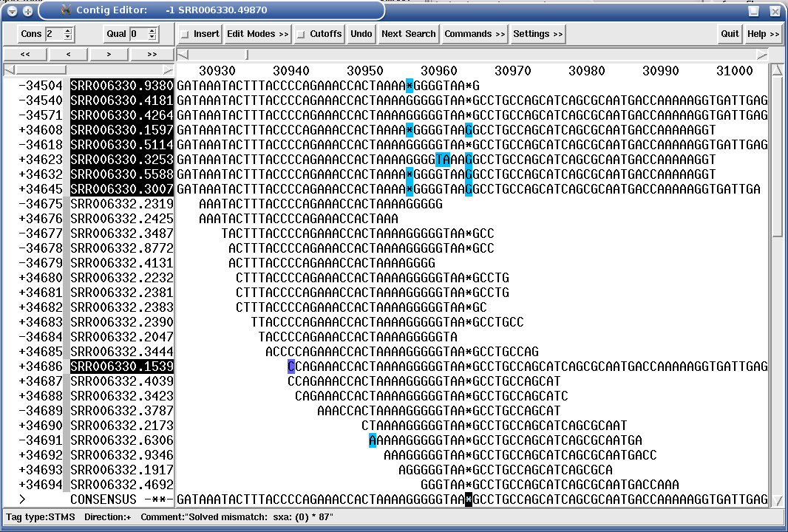Select read SRR006332.2047

tap(122, 337)
